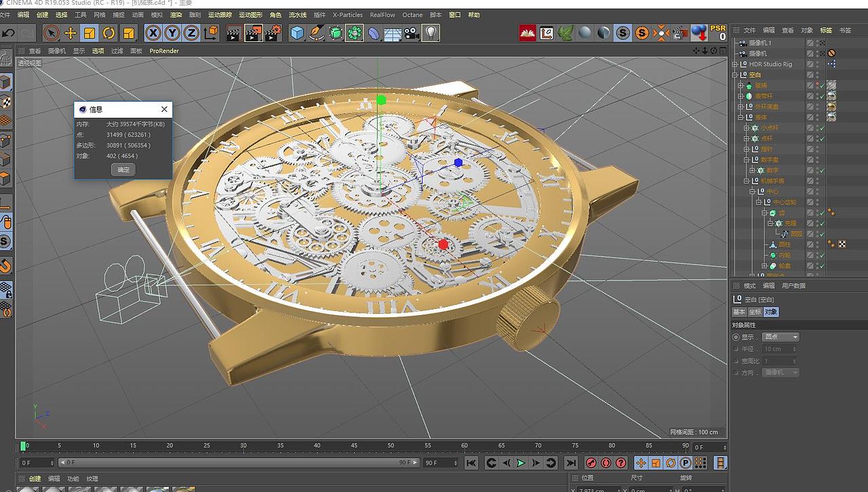The image size is (868, 492).
Task: Click the red disable icon beside 摄像机
Action: [x=831, y=53]
